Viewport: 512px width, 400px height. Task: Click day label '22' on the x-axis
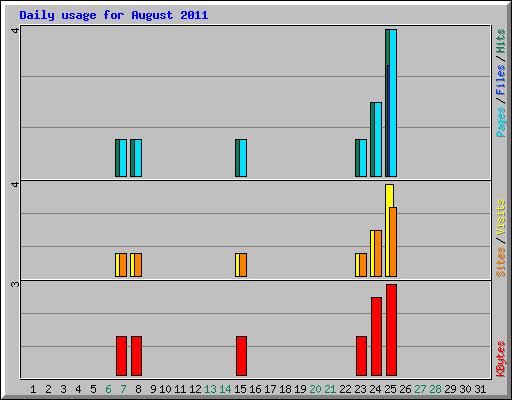click(345, 389)
